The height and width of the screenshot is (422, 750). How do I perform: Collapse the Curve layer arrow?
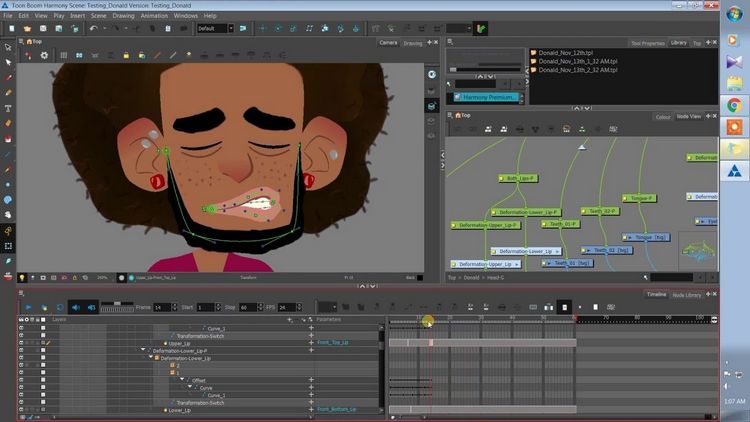coord(190,387)
